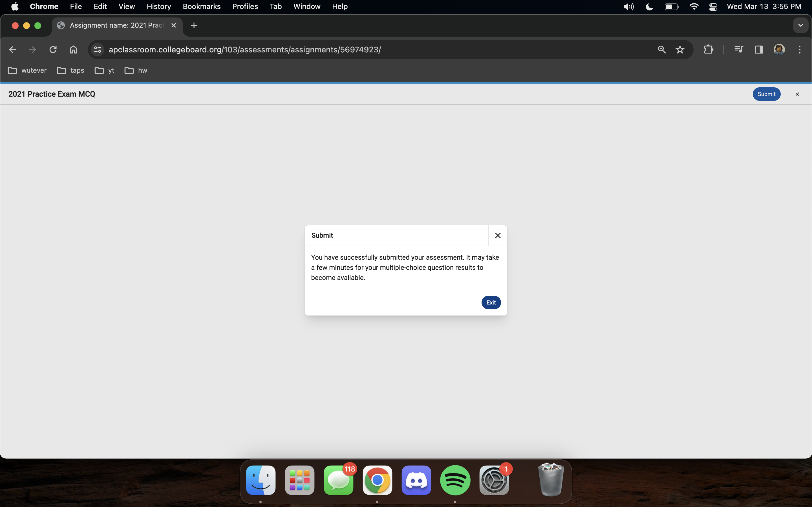Expand the tab search dropdown arrow
Image resolution: width=812 pixels, height=507 pixels.
pyautogui.click(x=800, y=25)
